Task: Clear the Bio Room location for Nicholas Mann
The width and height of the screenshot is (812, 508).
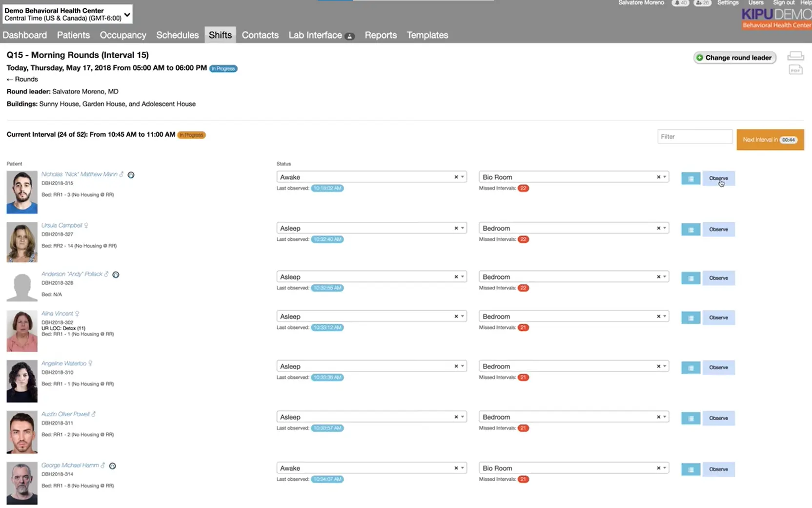Action: (x=658, y=177)
